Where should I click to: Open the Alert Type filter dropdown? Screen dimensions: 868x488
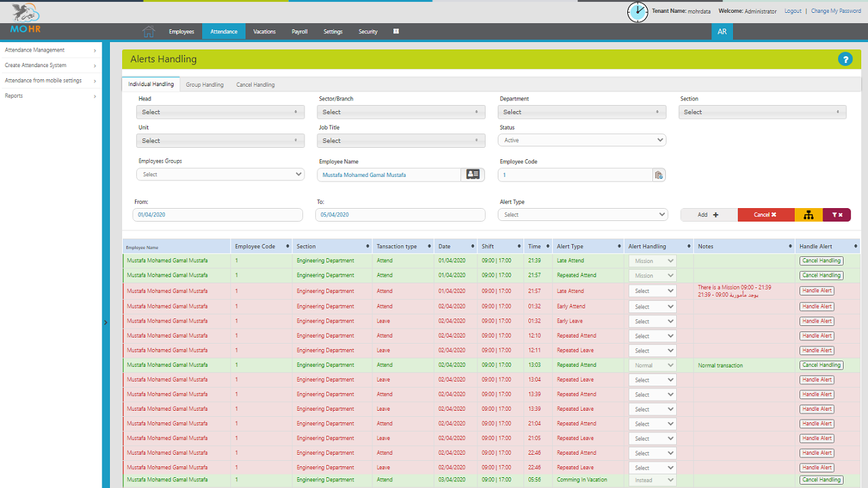pyautogui.click(x=583, y=214)
